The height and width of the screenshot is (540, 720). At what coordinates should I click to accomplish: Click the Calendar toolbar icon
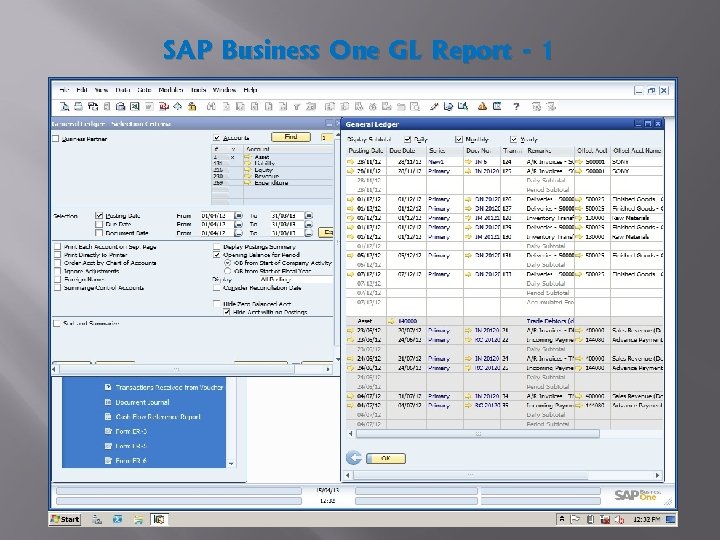[x=497, y=107]
